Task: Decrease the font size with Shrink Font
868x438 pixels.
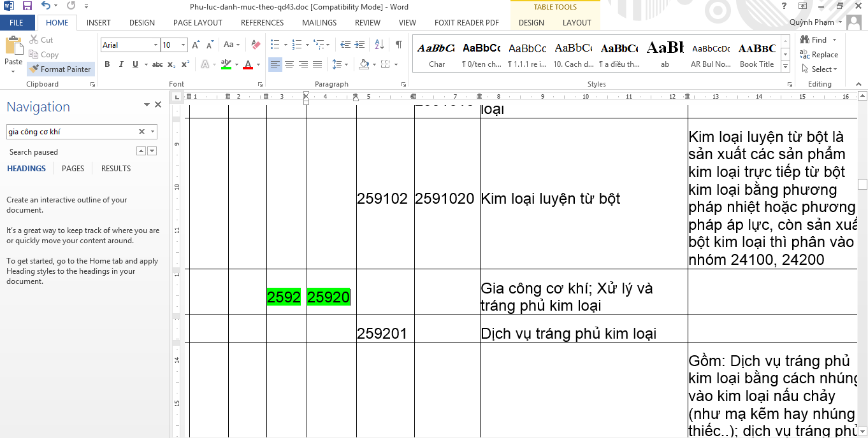Action: point(211,45)
